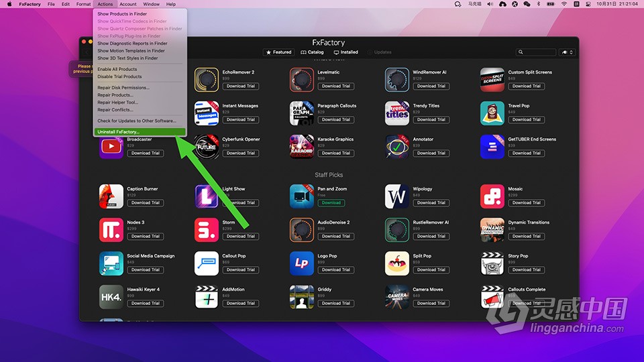Open the Account menu in menu bar
The height and width of the screenshot is (362, 644).
[127, 4]
